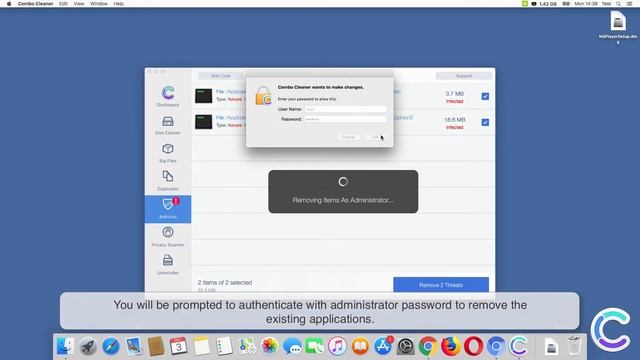Select the MGPlayerSetup.dmg desktop file
The width and height of the screenshot is (640, 360).
click(x=618, y=27)
